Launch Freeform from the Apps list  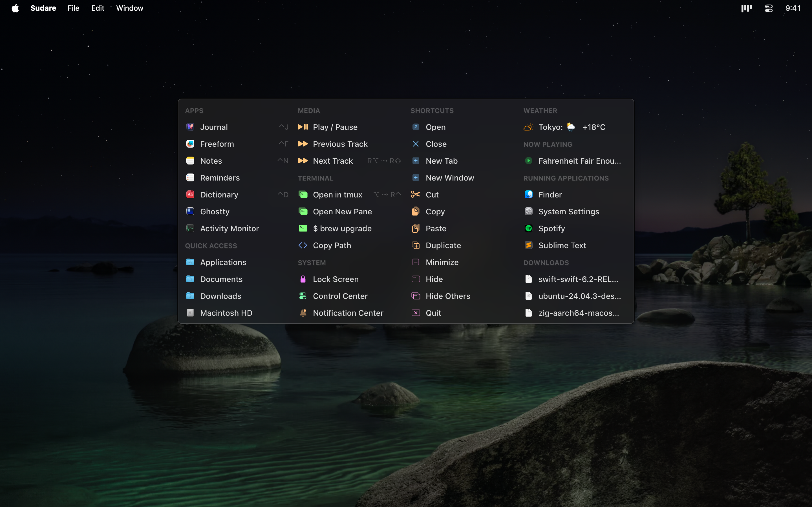(x=217, y=144)
